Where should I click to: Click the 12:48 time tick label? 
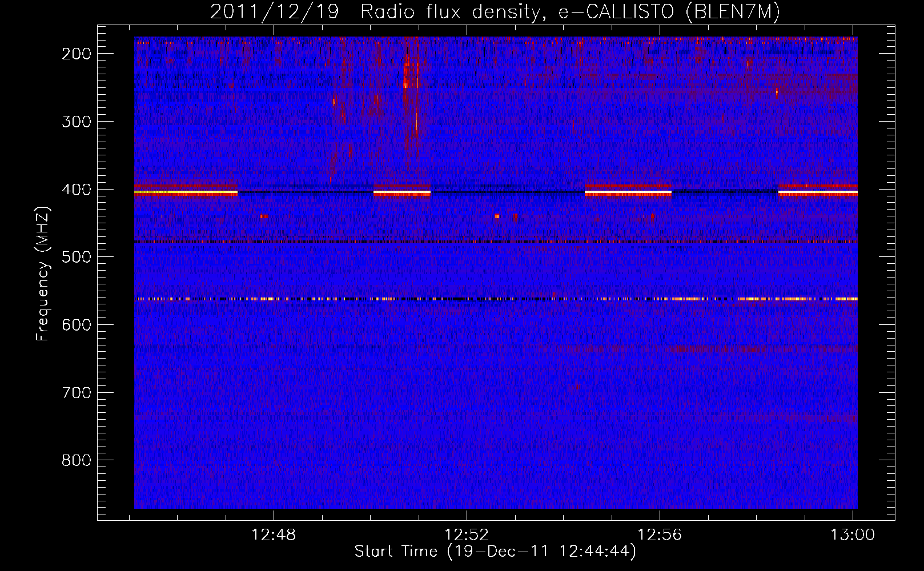pyautogui.click(x=274, y=535)
